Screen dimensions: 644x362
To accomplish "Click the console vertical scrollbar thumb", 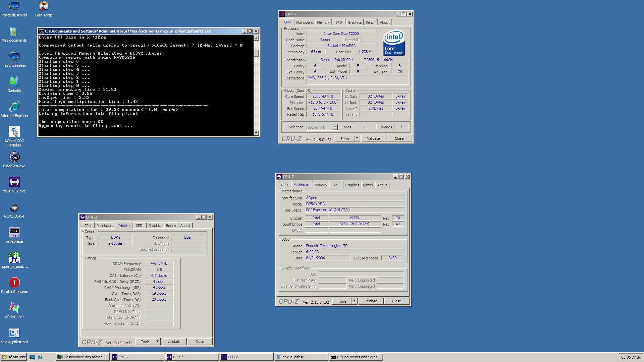I will pos(256,53).
